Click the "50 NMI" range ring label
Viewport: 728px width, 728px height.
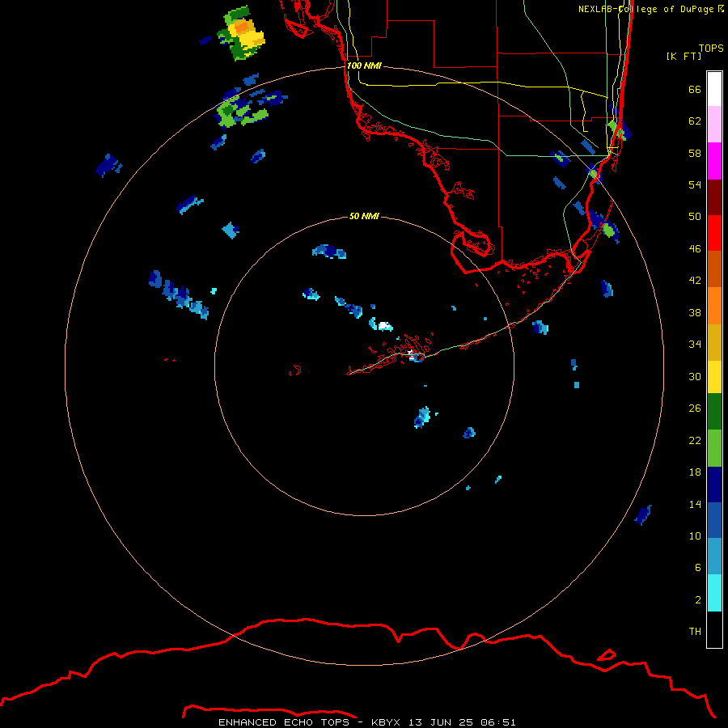364,216
